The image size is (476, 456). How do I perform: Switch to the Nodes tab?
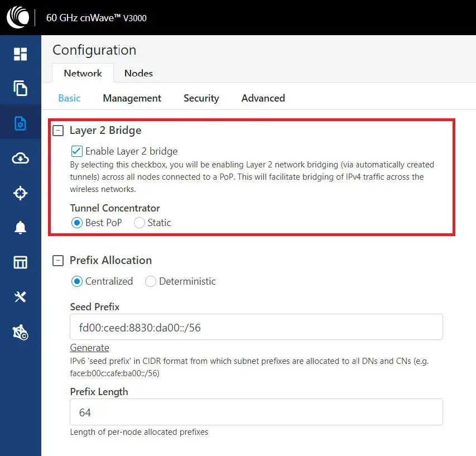click(x=138, y=74)
